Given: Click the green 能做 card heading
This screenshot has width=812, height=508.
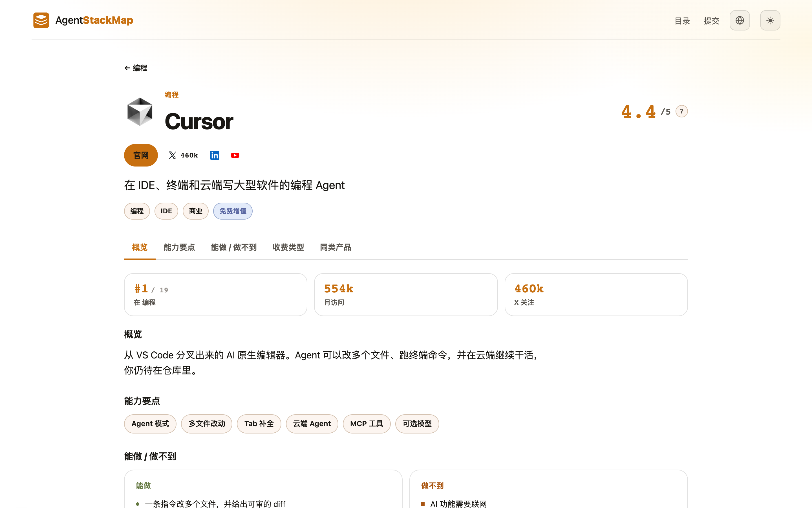Looking at the screenshot, I should 143,485.
